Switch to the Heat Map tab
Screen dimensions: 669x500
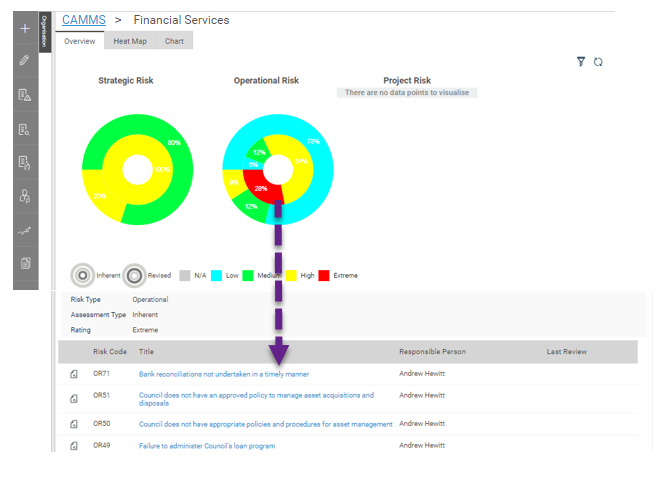click(130, 41)
